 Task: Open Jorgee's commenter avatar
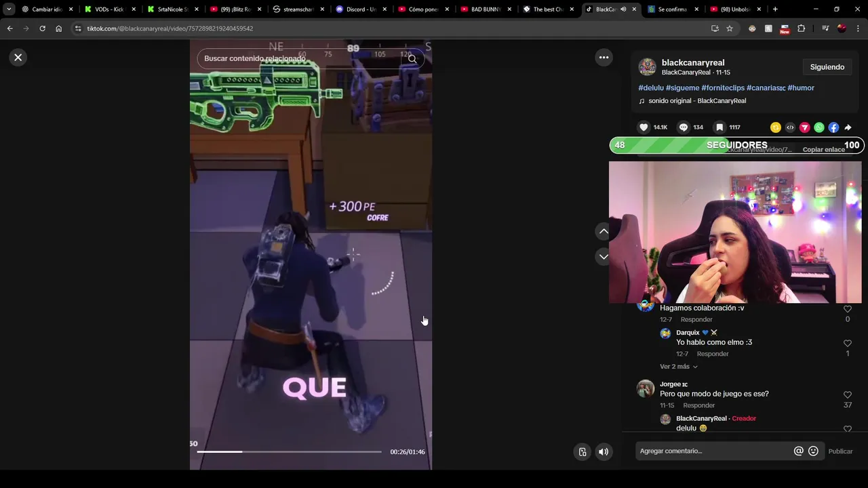(645, 388)
